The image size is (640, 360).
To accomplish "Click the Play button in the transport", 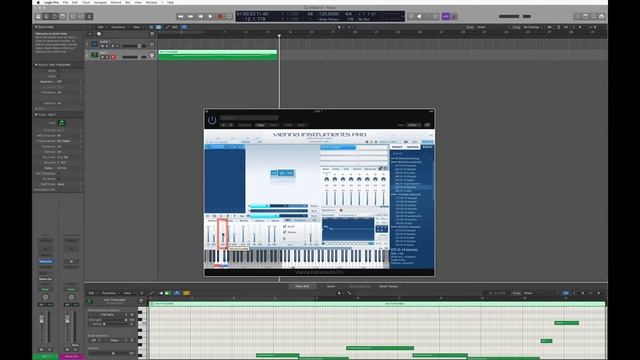I will coord(210,16).
